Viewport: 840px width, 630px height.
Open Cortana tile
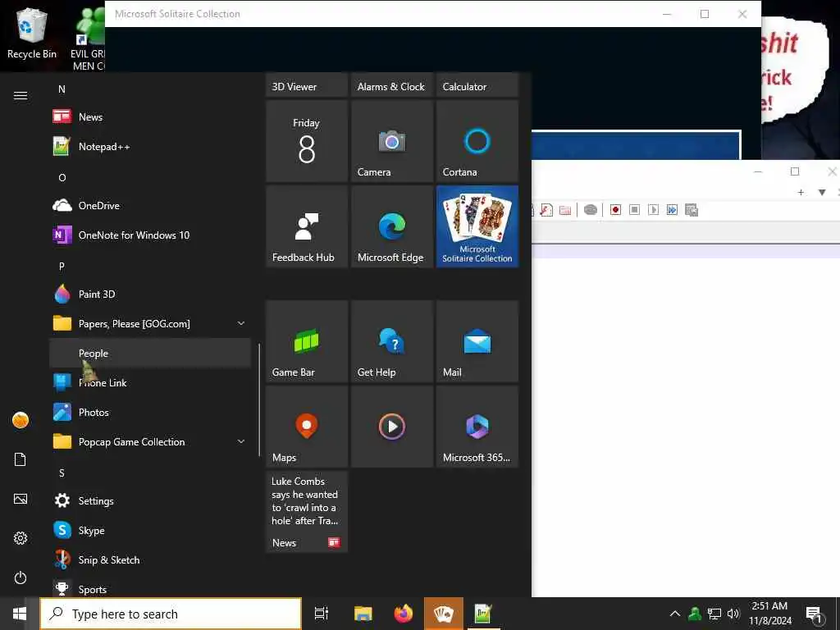tap(477, 141)
